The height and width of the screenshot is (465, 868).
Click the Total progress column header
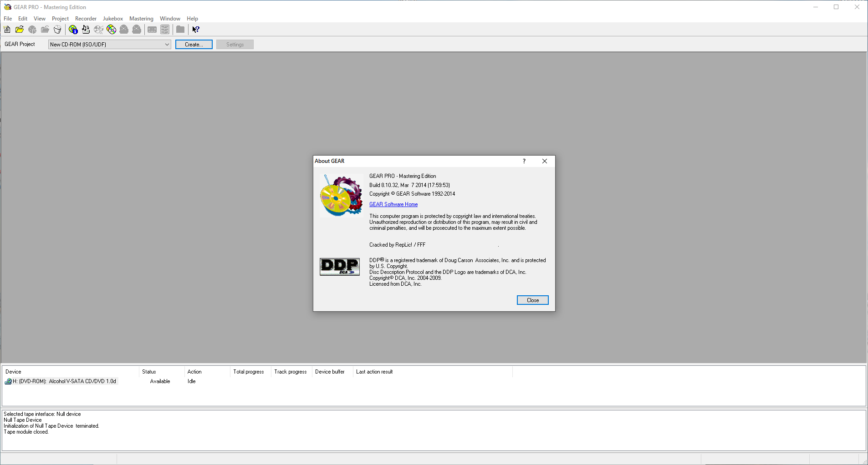tap(250, 372)
